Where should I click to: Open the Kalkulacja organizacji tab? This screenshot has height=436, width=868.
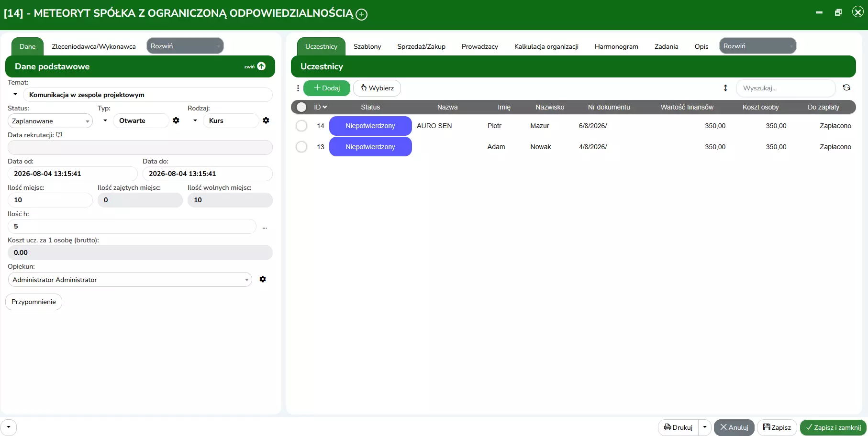tap(546, 46)
